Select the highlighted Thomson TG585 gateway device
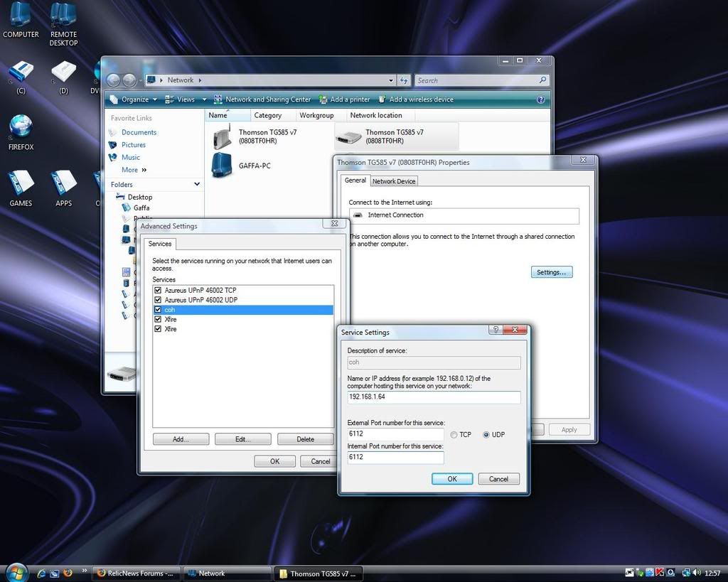The height and width of the screenshot is (582, 728). [396, 136]
